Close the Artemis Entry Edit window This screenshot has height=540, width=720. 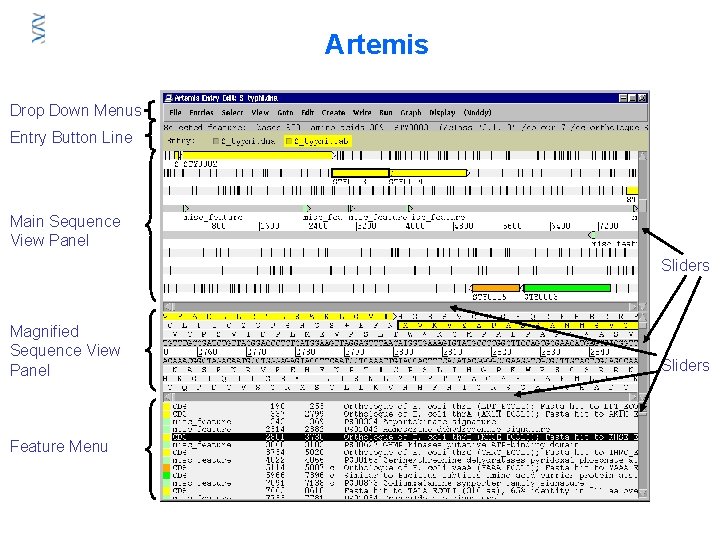[642, 98]
